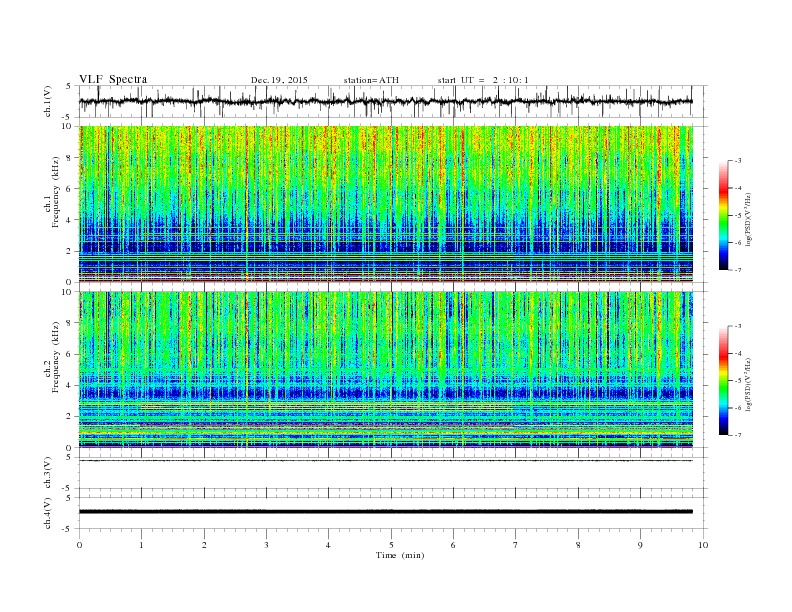This screenshot has height=612, width=792.
Task: Click the "Time (min)" axis title
Action: 400,555
